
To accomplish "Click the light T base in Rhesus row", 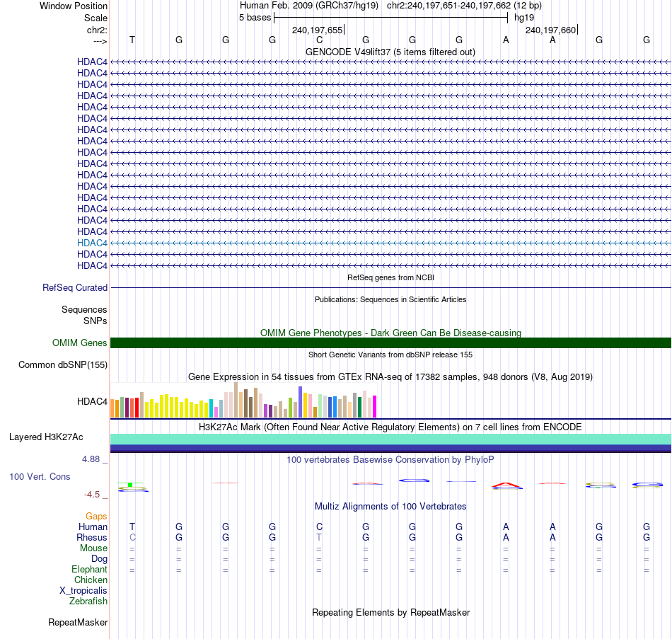I will click(319, 537).
